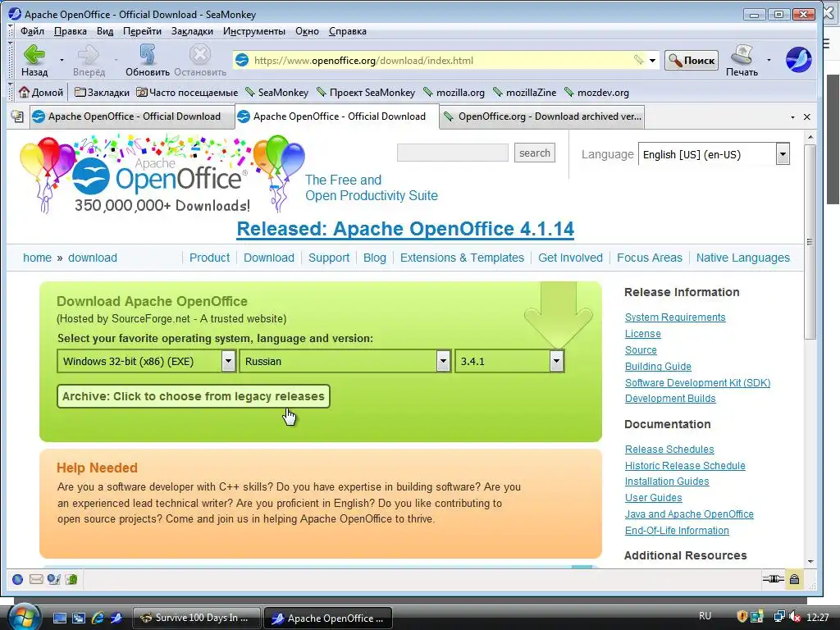Open the End-Of-Life Information link
The height and width of the screenshot is (630, 840).
click(677, 531)
